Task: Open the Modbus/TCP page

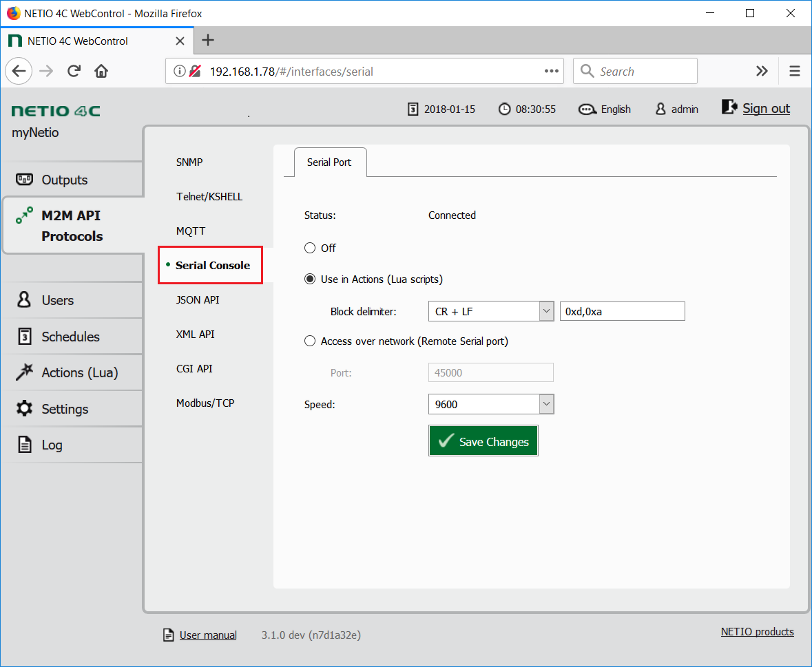Action: pyautogui.click(x=205, y=403)
